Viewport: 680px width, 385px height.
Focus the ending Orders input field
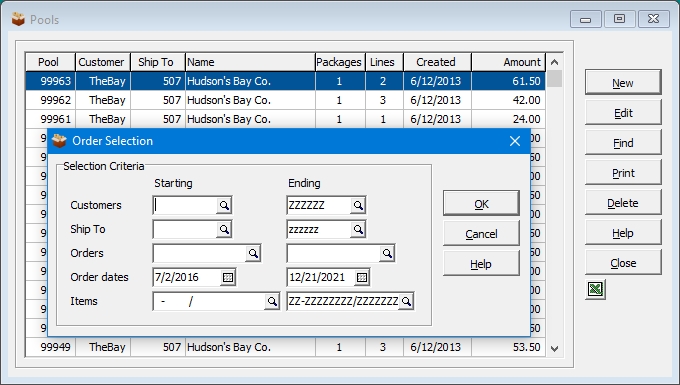pyautogui.click(x=333, y=253)
